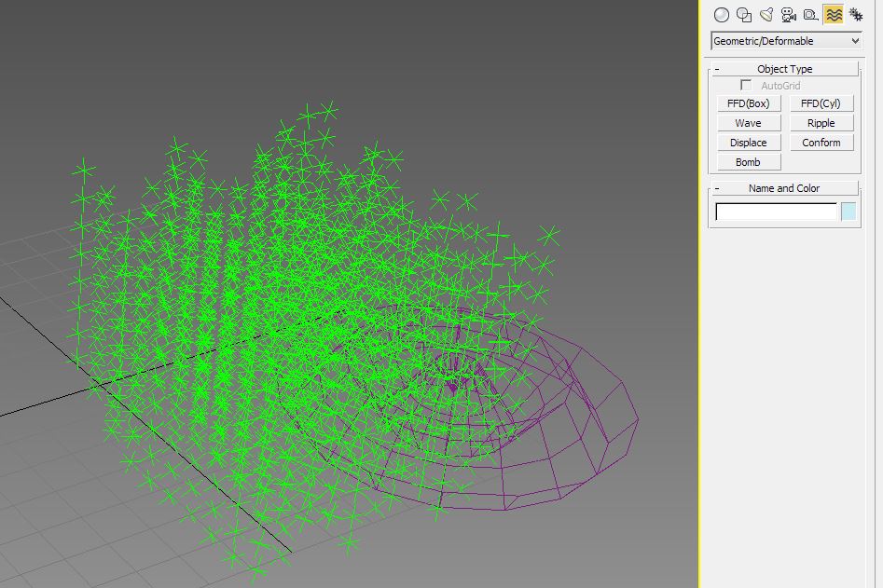
Task: Click the object name input field
Action: [776, 212]
